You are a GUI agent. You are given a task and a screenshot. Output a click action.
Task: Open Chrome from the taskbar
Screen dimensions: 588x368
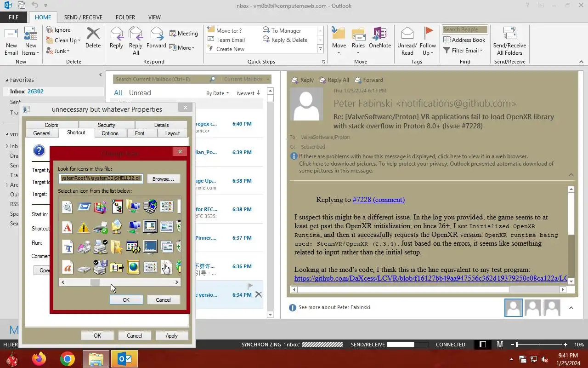tap(68, 359)
